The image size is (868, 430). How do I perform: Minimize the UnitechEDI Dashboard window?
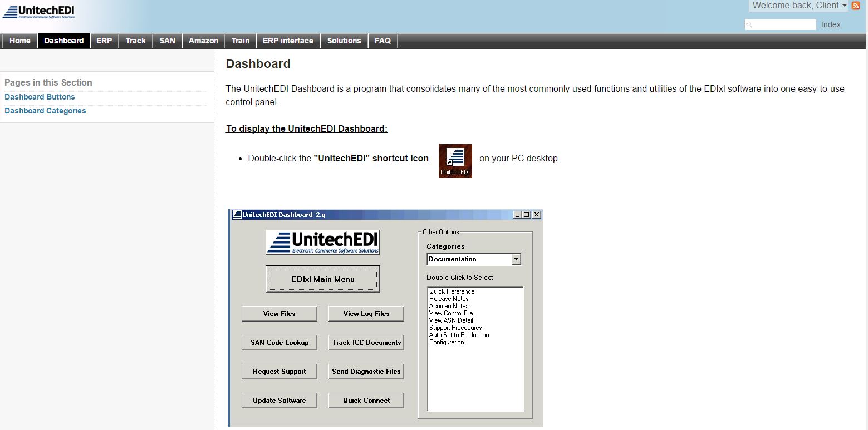(x=518, y=215)
